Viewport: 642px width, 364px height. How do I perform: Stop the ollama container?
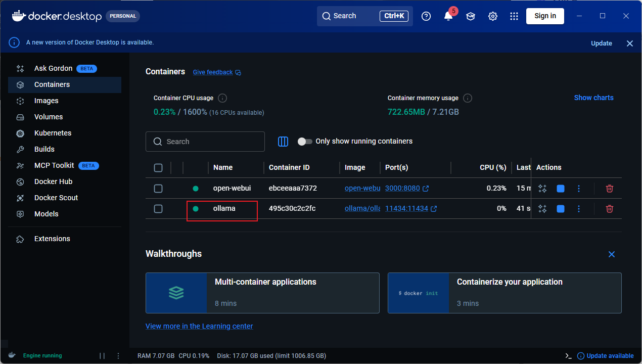pyautogui.click(x=561, y=209)
